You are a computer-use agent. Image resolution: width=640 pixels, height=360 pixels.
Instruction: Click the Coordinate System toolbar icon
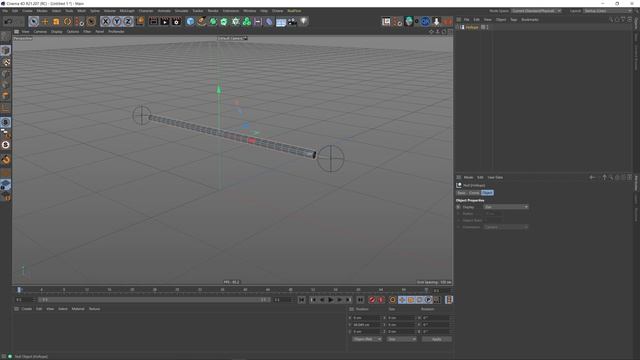140,21
